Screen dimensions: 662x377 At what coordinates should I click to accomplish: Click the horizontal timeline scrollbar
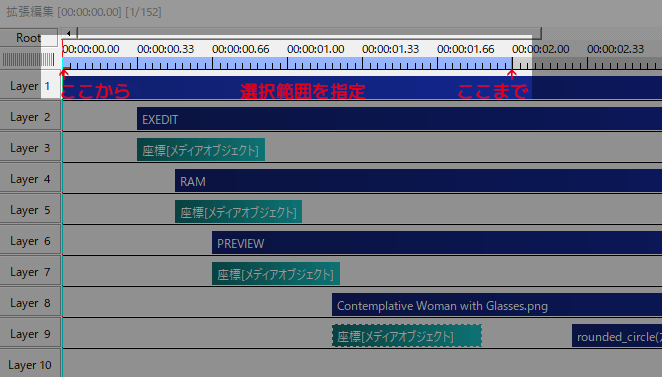pyautogui.click(x=309, y=33)
